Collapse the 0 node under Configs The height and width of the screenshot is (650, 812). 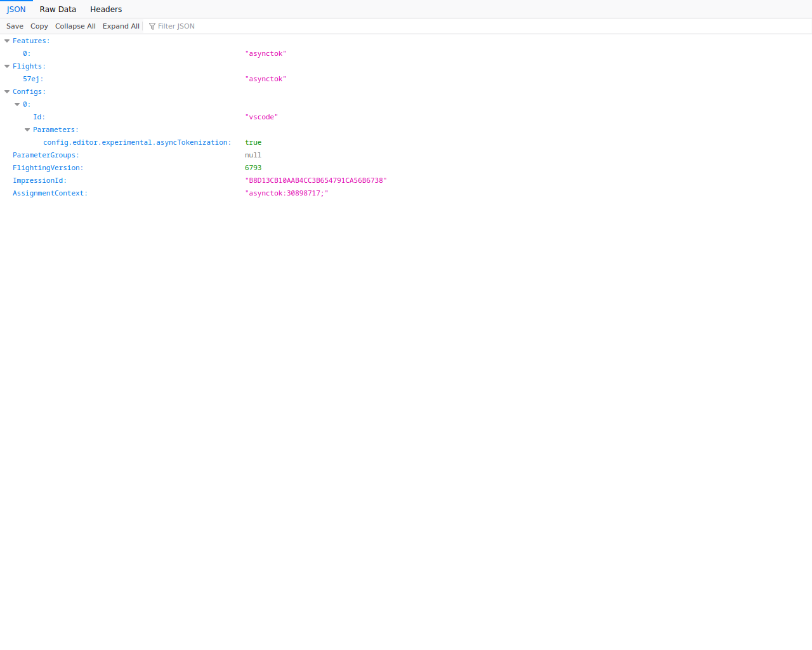[17, 104]
